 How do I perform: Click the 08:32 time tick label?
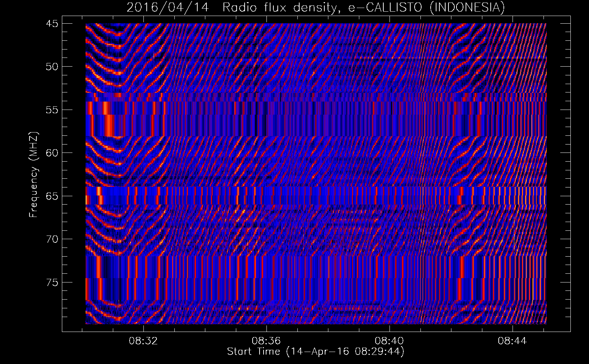[x=143, y=341]
